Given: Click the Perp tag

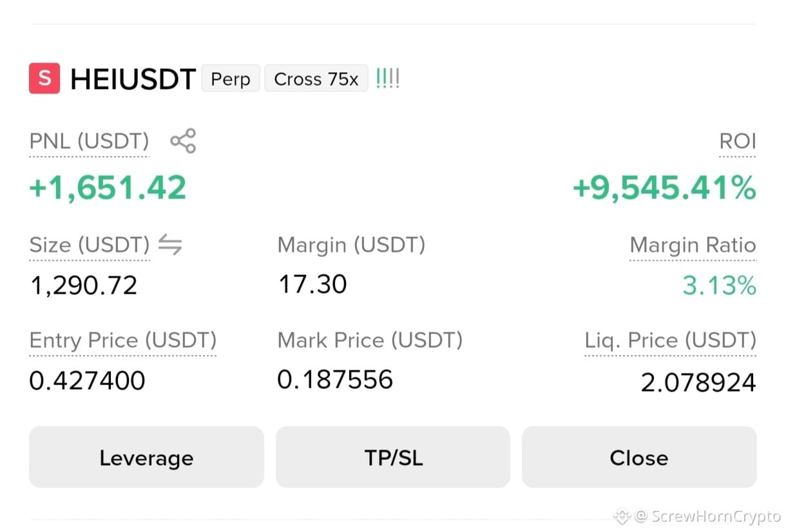Looking at the screenshot, I should (231, 79).
